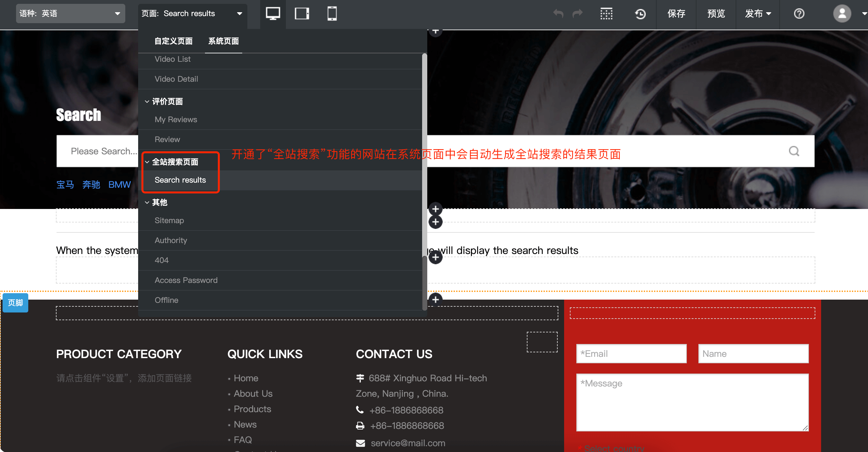Click the 页脚 footer tag button
Viewport: 868px width, 452px height.
pyautogui.click(x=15, y=303)
